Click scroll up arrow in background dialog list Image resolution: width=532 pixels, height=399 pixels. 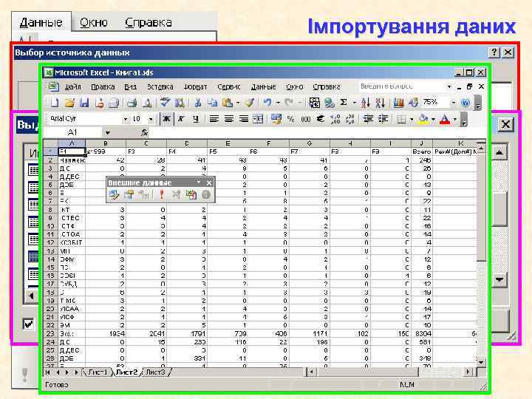[499, 152]
